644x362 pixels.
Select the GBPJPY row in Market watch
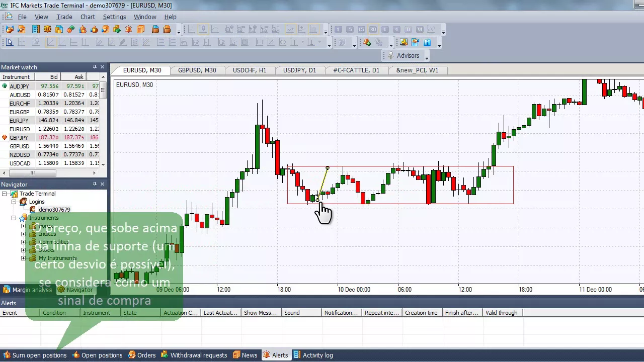[50, 137]
